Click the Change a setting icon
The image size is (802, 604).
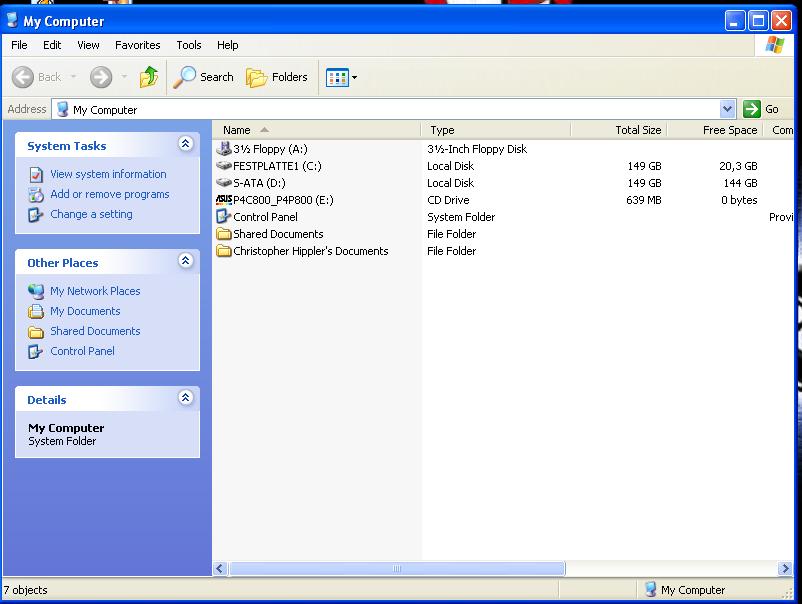click(35, 215)
